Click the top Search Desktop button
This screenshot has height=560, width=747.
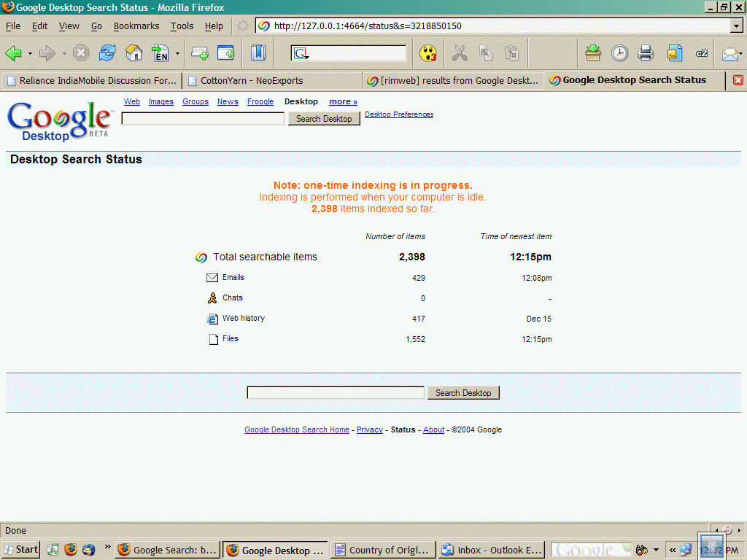[x=324, y=119]
